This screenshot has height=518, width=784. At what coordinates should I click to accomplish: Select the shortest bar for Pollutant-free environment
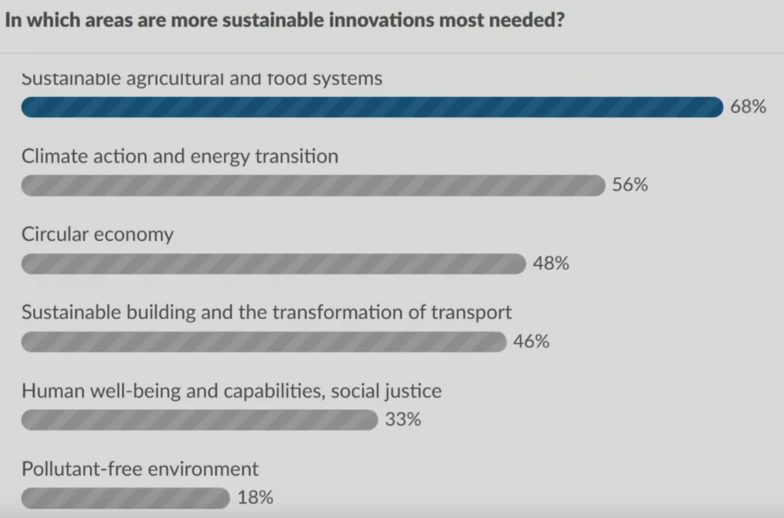coord(125,498)
